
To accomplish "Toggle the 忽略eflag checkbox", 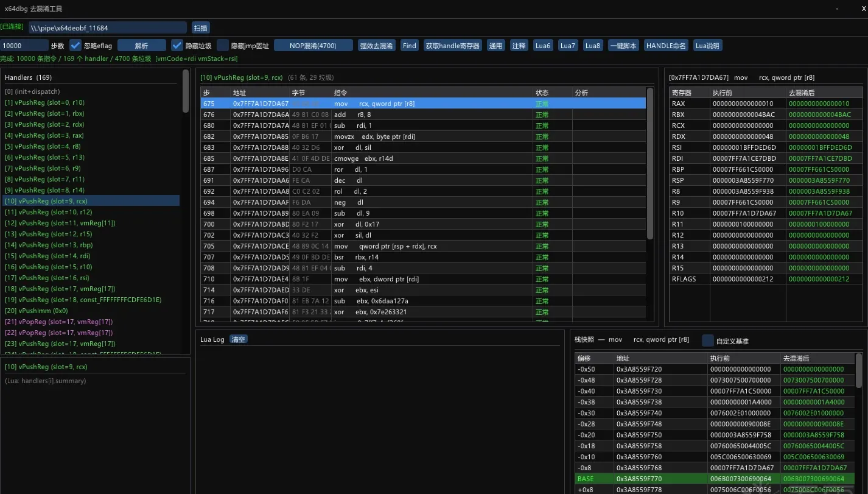I will click(75, 46).
